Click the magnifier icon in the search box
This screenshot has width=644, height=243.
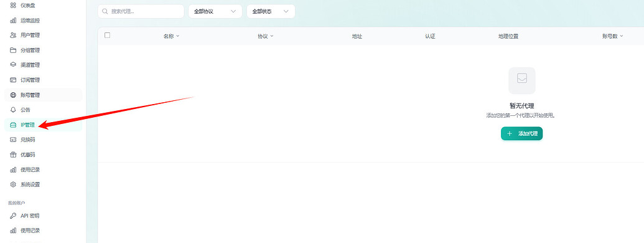106,11
